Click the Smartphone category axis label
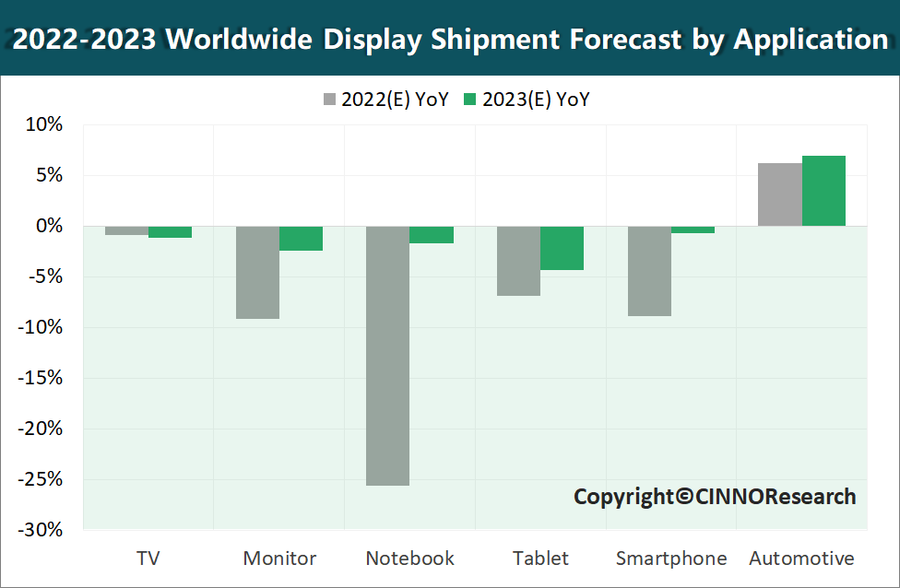Viewport: 900px width, 588px height. click(671, 559)
